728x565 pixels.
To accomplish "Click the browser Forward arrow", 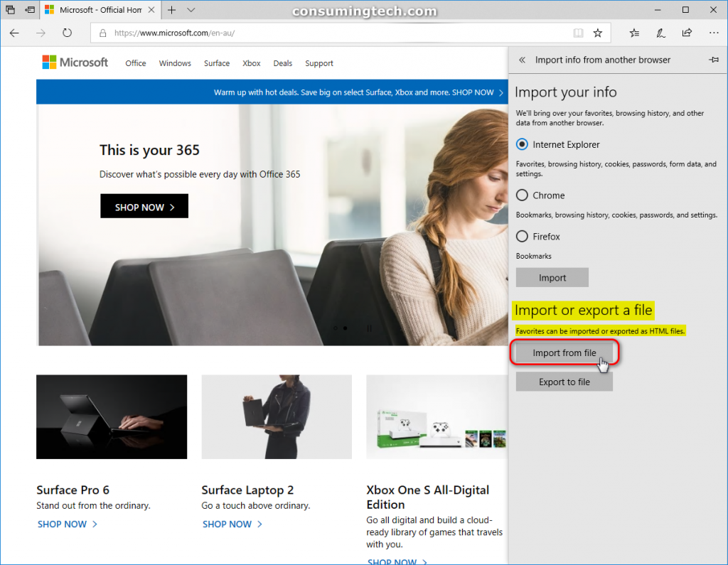I will pyautogui.click(x=41, y=33).
